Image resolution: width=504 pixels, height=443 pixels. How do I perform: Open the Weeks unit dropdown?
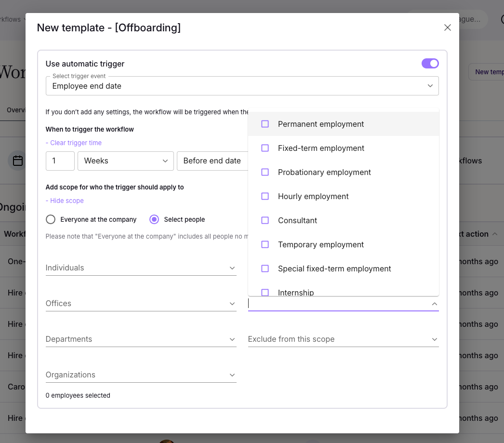click(125, 161)
